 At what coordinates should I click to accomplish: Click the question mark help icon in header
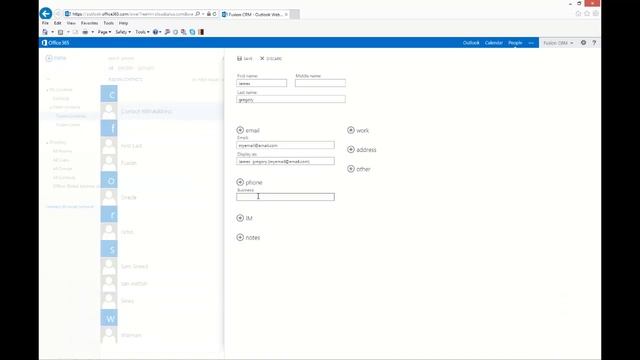click(x=594, y=42)
